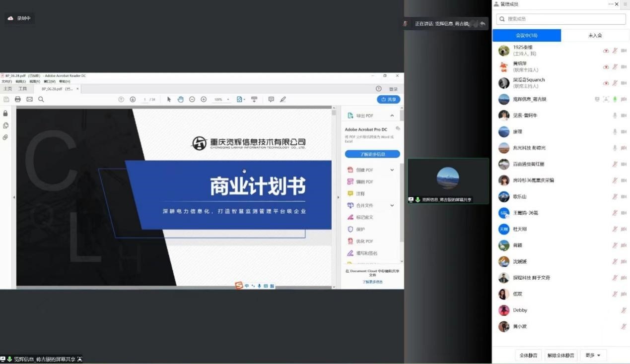This screenshot has height=364, width=630.
Task: Choose the hand pan tool
Action: coord(180,99)
